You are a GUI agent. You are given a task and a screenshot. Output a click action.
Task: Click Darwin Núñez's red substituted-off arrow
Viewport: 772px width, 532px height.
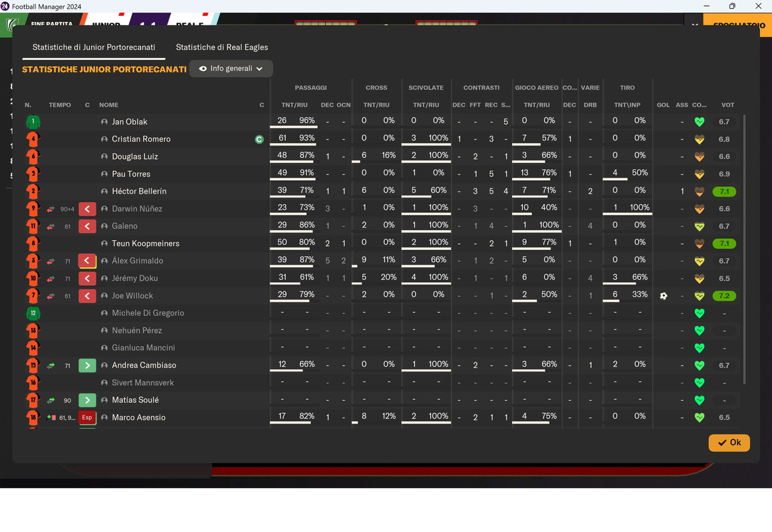87,209
